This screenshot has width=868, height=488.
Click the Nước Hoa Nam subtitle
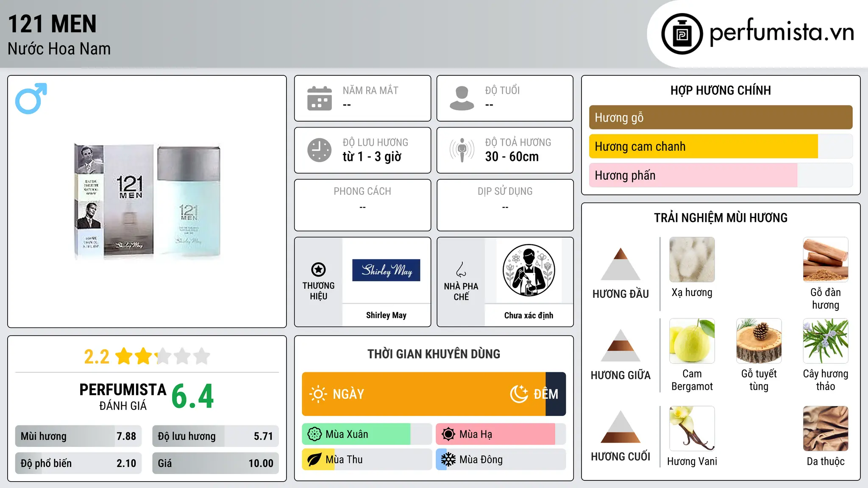click(x=59, y=49)
